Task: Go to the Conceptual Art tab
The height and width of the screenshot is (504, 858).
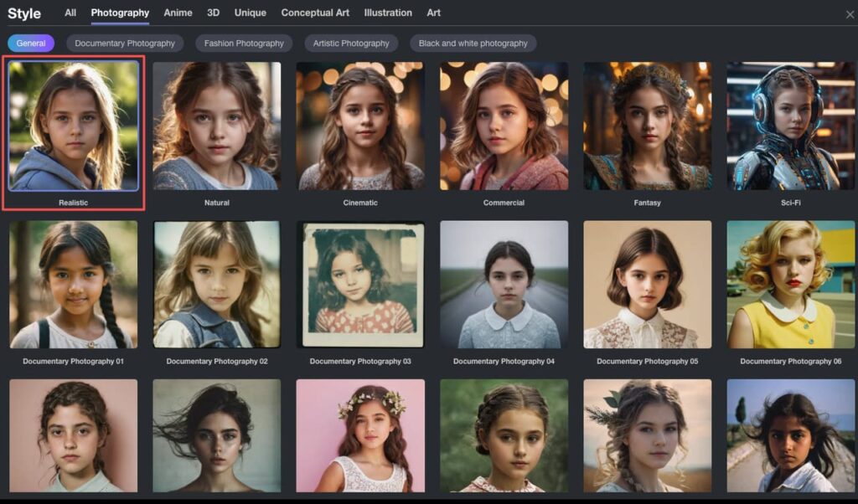Action: [x=315, y=13]
